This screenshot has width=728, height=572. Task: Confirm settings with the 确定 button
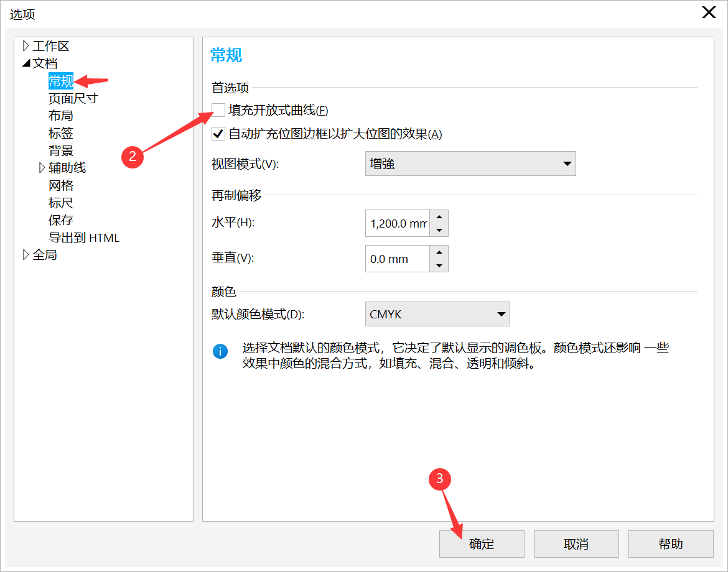coord(481,543)
